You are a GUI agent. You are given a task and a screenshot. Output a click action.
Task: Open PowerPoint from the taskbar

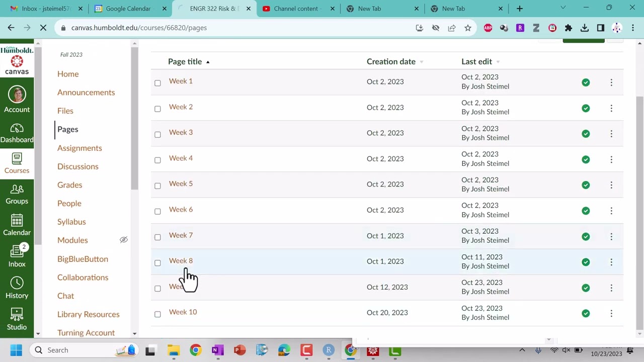240,350
